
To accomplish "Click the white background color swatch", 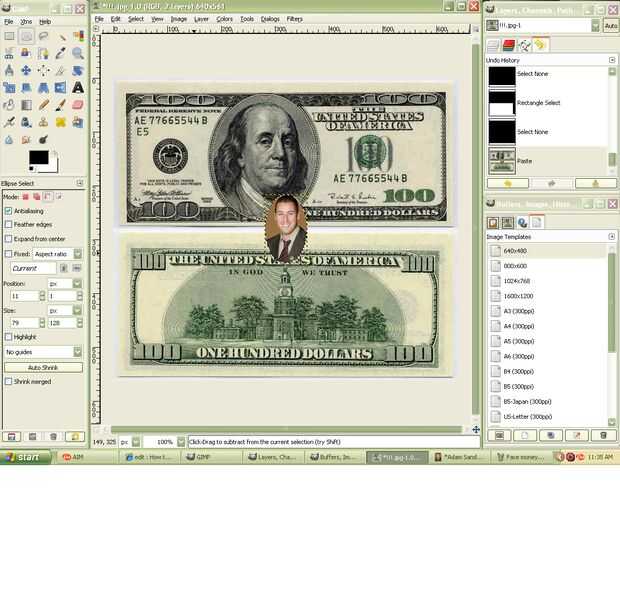I will 55,164.
